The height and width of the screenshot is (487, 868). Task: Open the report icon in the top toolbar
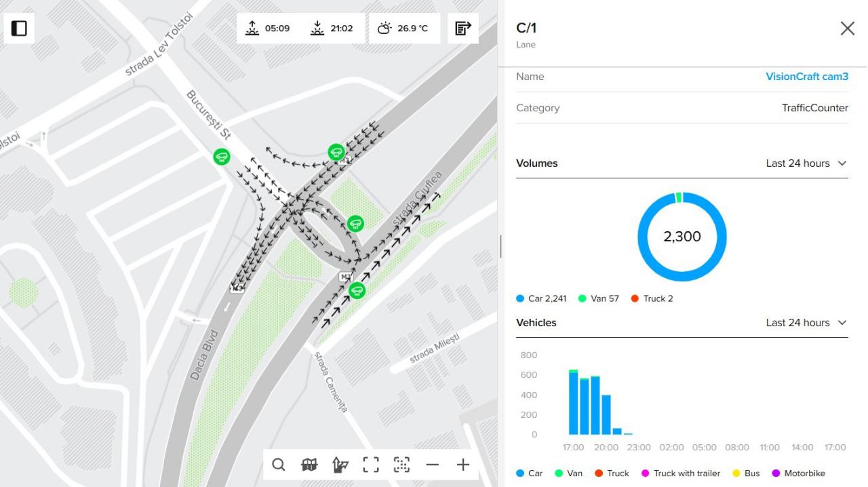[x=462, y=28]
